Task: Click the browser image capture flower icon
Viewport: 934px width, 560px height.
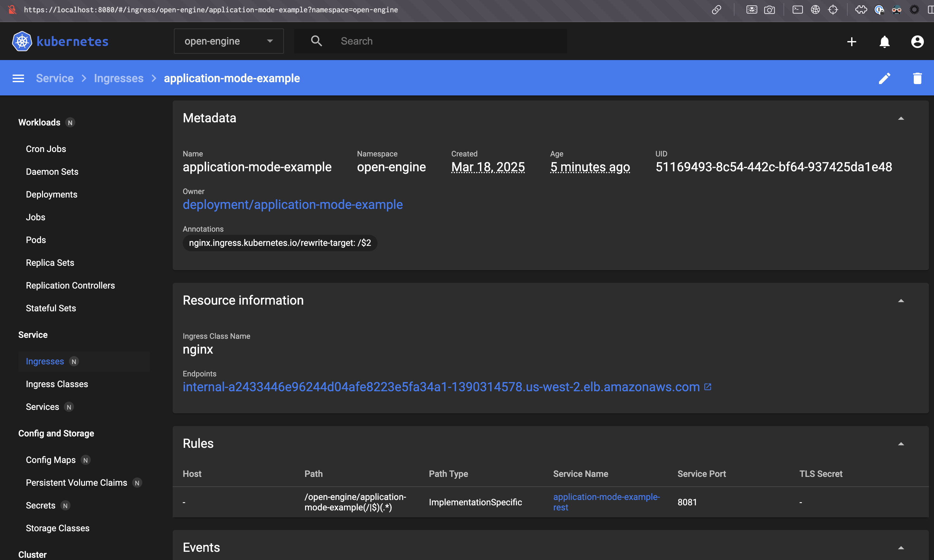Action: [x=752, y=10]
